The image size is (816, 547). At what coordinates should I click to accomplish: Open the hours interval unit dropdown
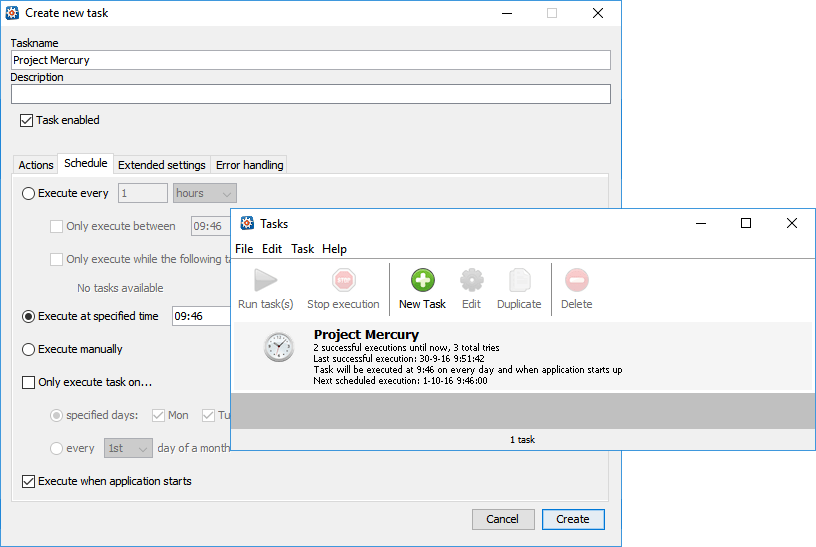[x=205, y=193]
